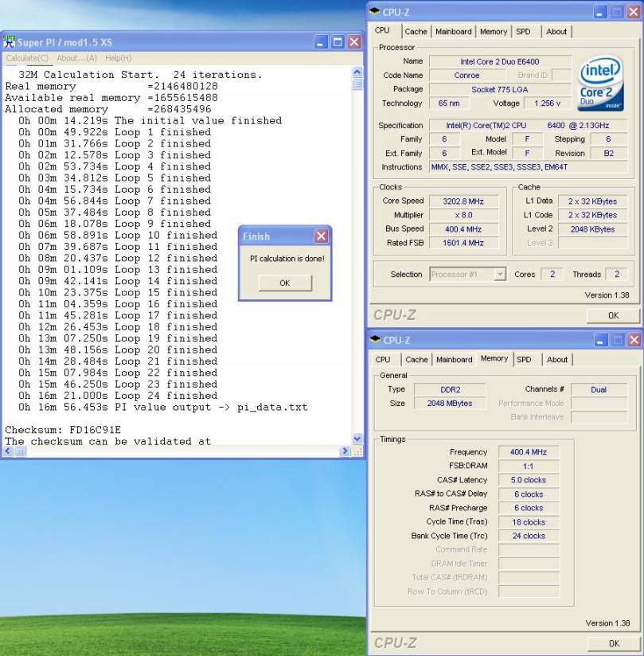Click the memory Type 'DDR2' field
This screenshot has height=656, width=644.
click(450, 389)
